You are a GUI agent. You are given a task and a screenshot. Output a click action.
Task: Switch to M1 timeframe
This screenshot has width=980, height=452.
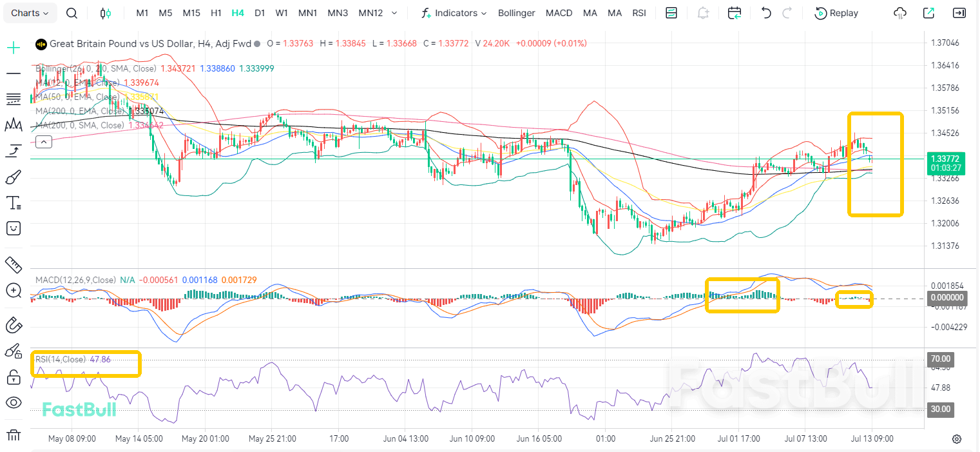point(142,13)
